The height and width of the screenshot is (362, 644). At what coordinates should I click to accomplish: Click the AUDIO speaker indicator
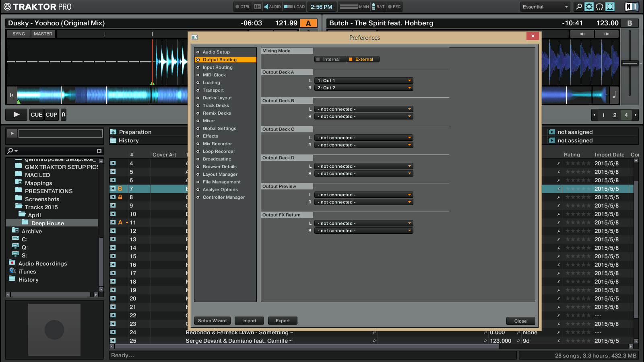click(272, 6)
